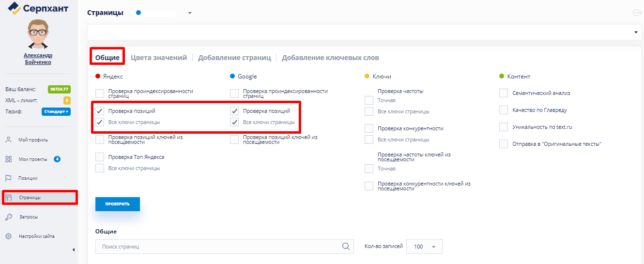The height and width of the screenshot is (264, 644).
Task: Select the Pages layout icon in sidebar
Action: pyautogui.click(x=8, y=198)
